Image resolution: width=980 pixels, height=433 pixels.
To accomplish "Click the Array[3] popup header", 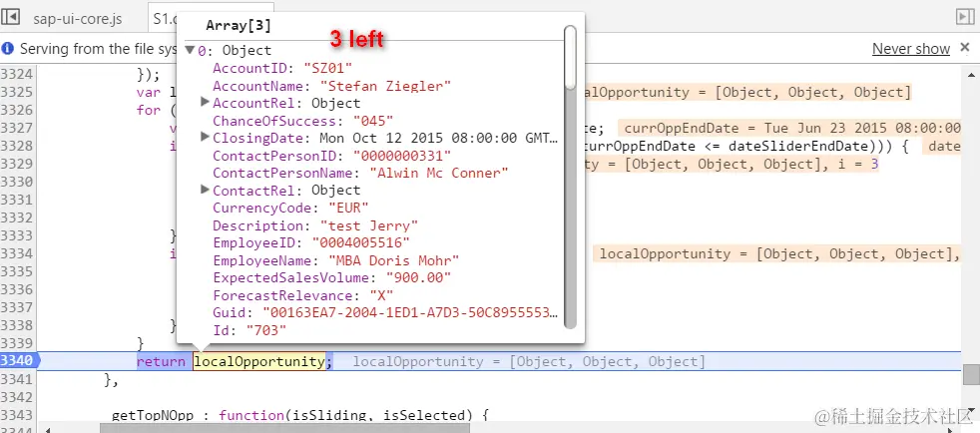I will point(239,26).
